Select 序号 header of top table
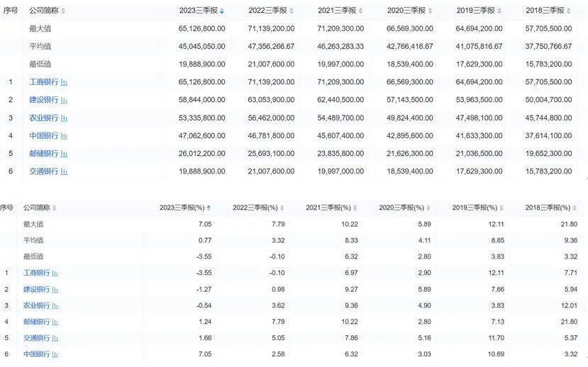 click(x=11, y=11)
